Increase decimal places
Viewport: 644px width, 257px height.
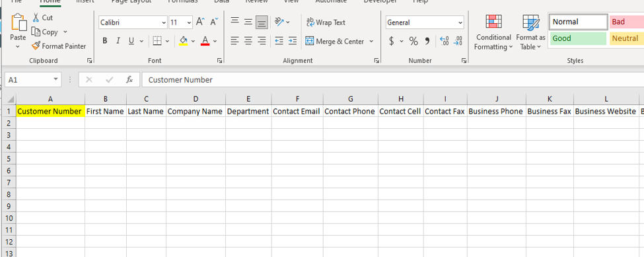(x=444, y=41)
